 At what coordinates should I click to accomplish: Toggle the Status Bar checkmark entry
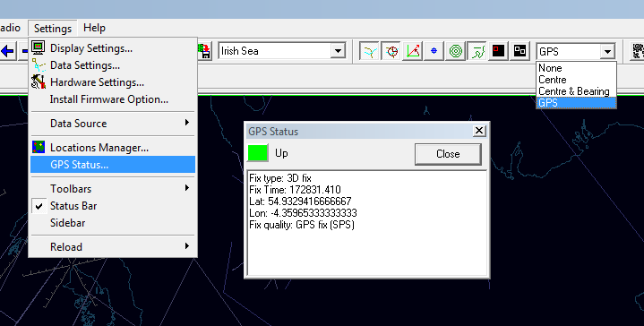113,206
